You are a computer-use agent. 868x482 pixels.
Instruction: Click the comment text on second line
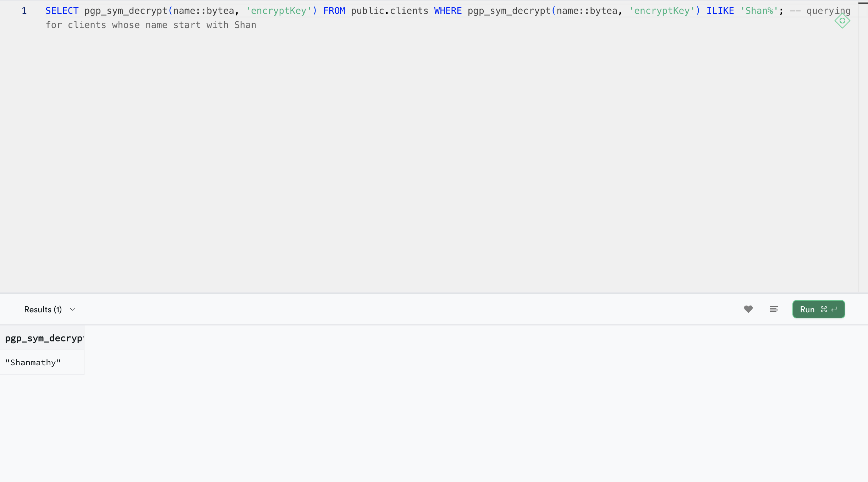(151, 25)
